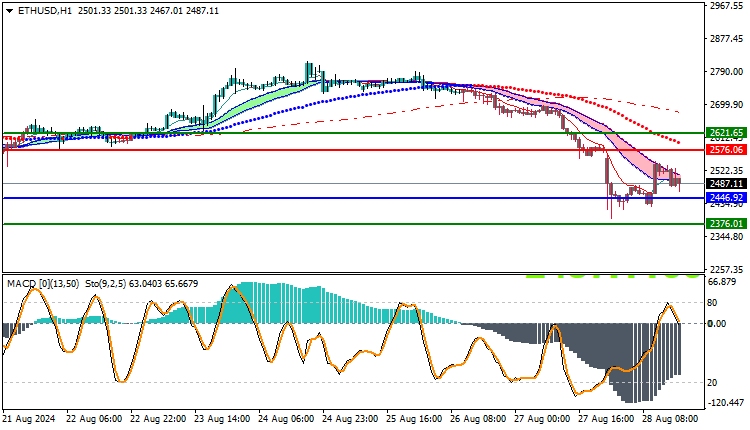Select the 2522.35 price scale value
The width and height of the screenshot is (750, 430).
[727, 171]
